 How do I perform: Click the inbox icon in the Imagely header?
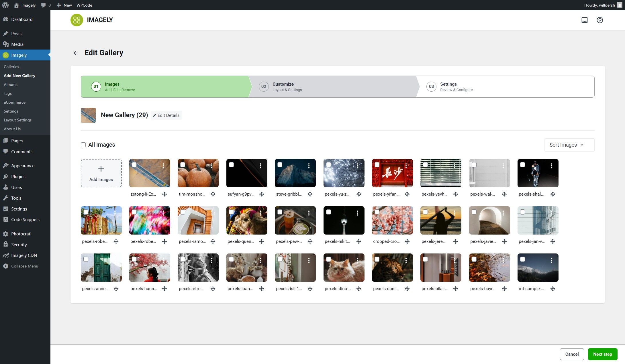pos(584,20)
